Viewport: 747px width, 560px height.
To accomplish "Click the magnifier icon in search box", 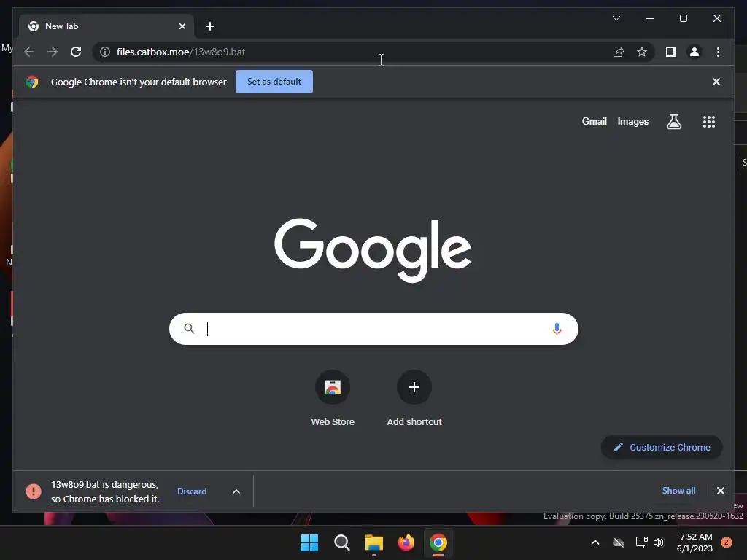I will 189,329.
